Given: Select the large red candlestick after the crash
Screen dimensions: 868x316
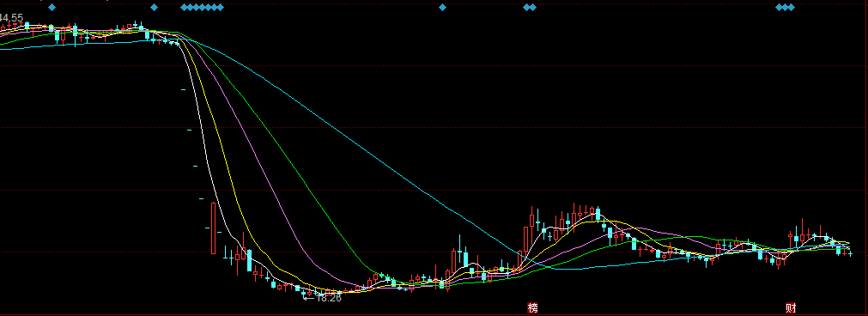Looking at the screenshot, I should click(x=214, y=228).
